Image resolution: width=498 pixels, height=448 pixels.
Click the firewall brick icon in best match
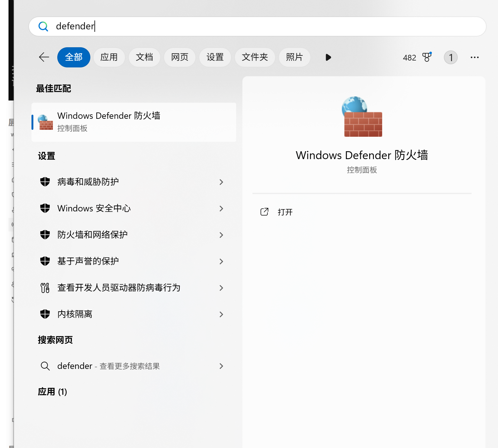(45, 122)
